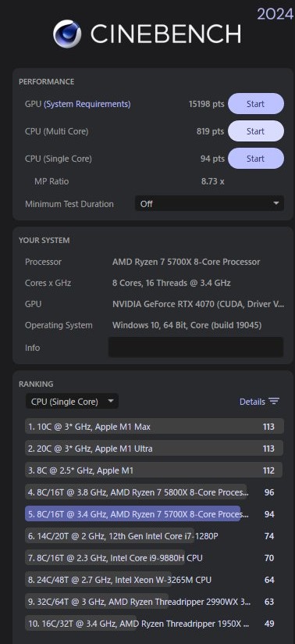295x644 pixels.
Task: Start the CPU Multi Core test
Action: [x=256, y=131]
